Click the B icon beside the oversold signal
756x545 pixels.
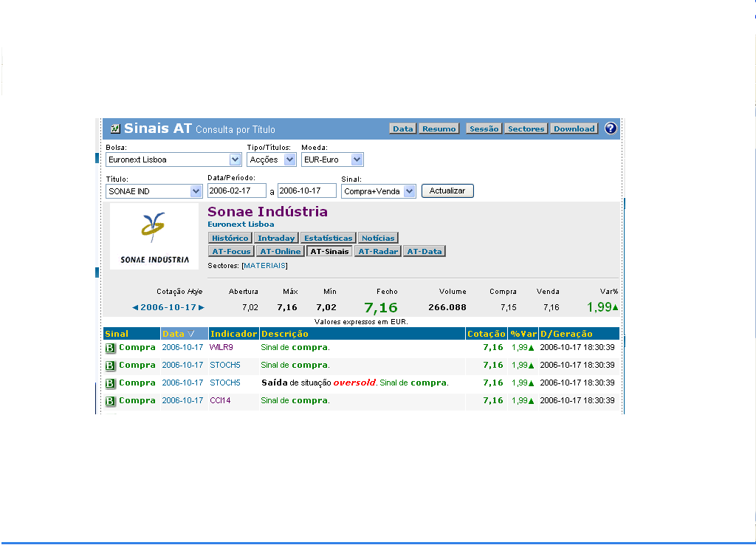click(x=110, y=383)
